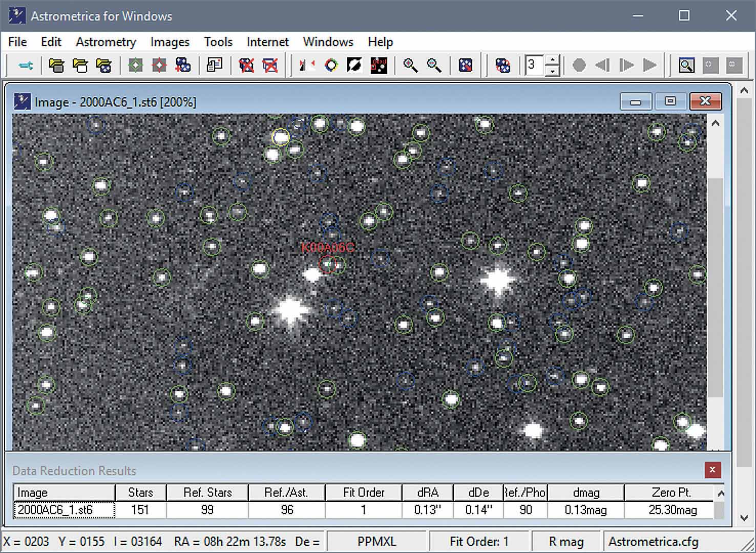Close the current image using the red X icon
The width and height of the screenshot is (756, 553).
(x=246, y=65)
